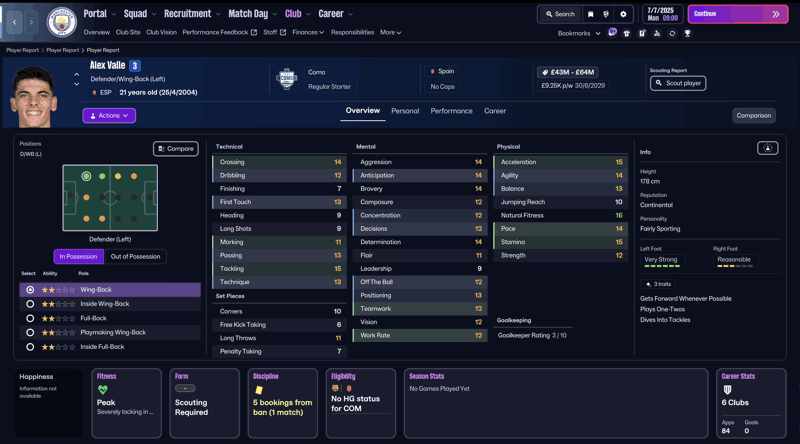
Task: Expand the Finances submenu
Action: pyautogui.click(x=308, y=32)
